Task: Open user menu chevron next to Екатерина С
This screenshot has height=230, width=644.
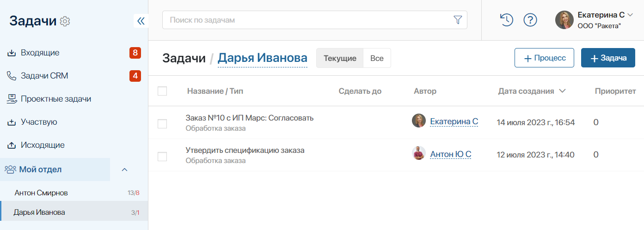Action: pyautogui.click(x=631, y=15)
